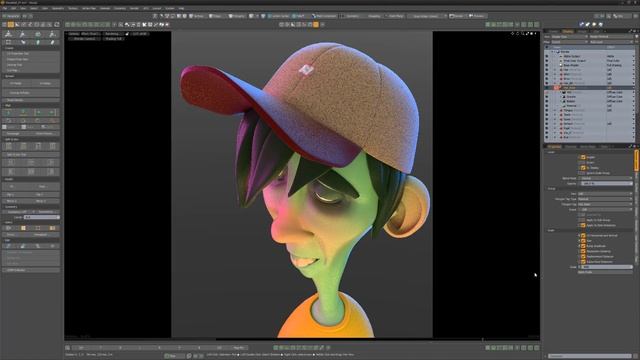Screen dimensions: 640x360
Task: Click the first tool tab icon in left panel
Action: tap(8, 35)
